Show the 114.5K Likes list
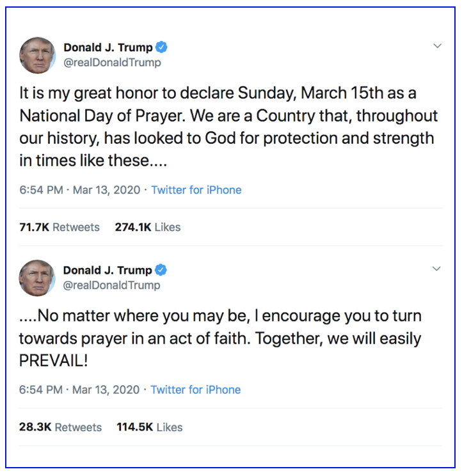 (x=150, y=427)
